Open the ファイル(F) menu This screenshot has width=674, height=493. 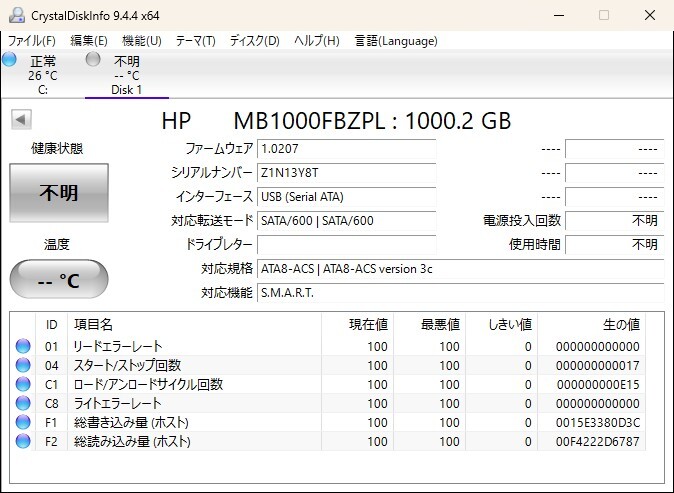[32, 41]
